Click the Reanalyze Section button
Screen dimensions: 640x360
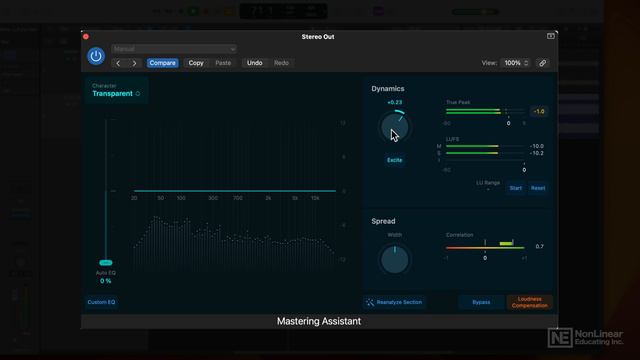coord(394,302)
